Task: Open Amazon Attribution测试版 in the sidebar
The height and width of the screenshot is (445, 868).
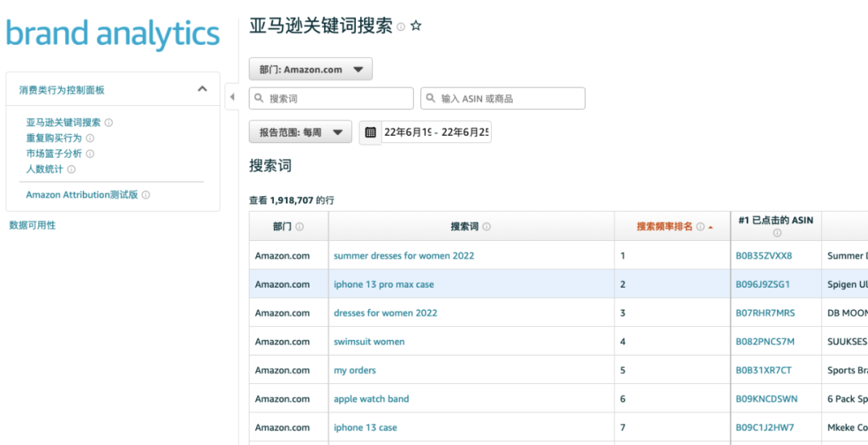Action: click(x=82, y=195)
